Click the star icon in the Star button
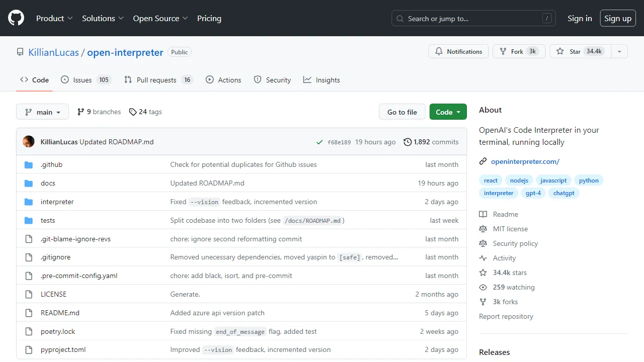644x362 pixels. tap(560, 51)
